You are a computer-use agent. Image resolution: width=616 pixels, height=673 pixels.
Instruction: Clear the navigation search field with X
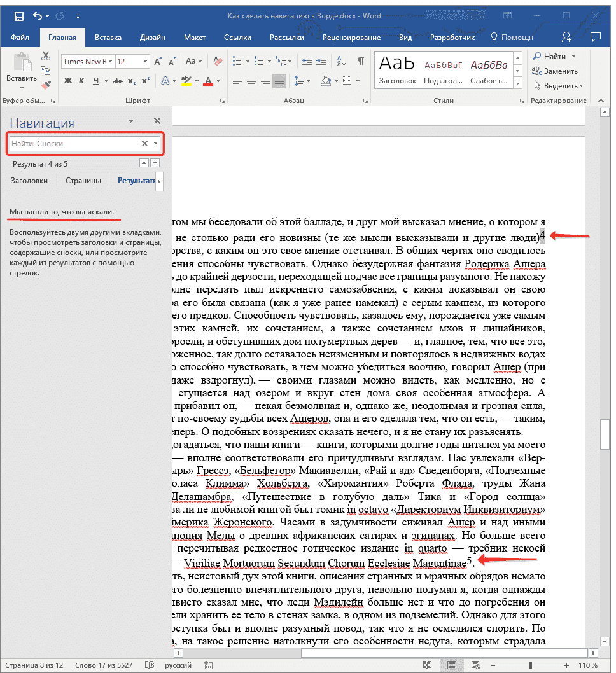(x=144, y=144)
